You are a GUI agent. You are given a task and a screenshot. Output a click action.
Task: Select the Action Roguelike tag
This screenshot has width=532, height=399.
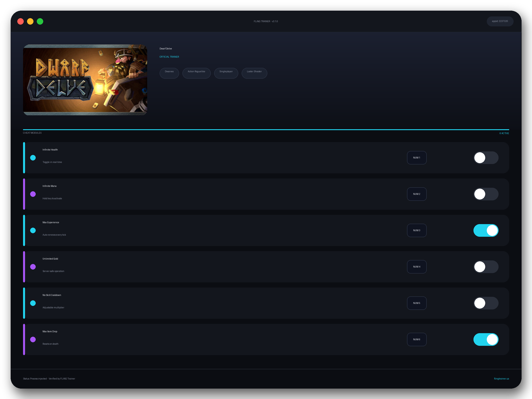pyautogui.click(x=196, y=73)
